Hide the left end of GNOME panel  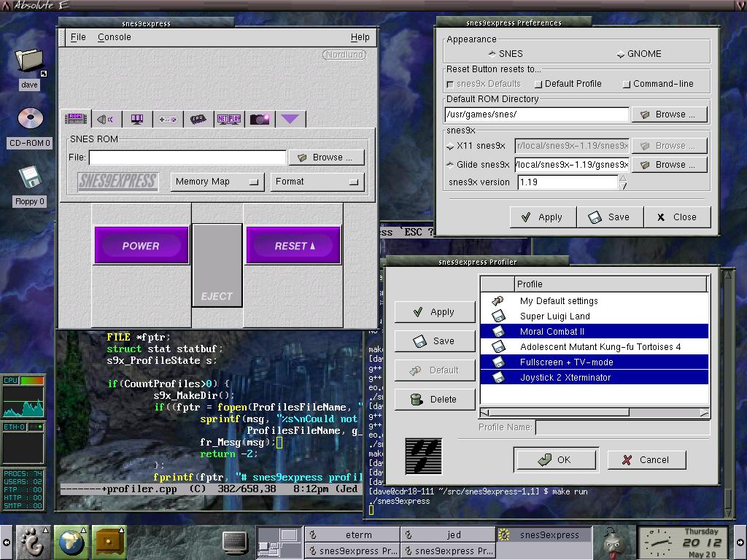pos(7,542)
